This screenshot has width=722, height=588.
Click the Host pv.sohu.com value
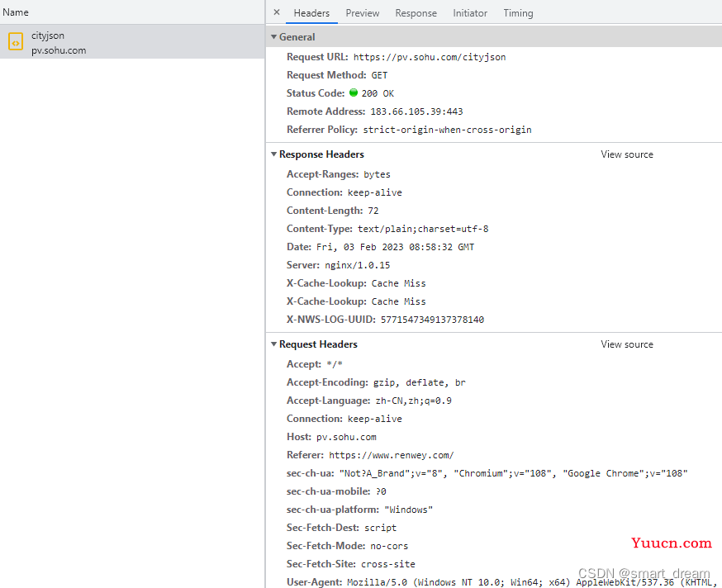pos(346,437)
